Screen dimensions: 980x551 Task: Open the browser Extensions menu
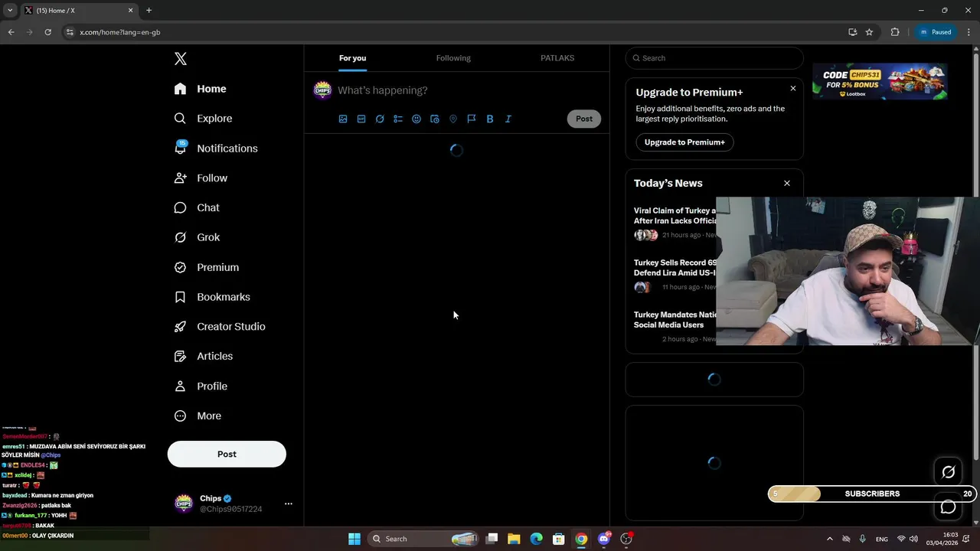[x=894, y=32]
